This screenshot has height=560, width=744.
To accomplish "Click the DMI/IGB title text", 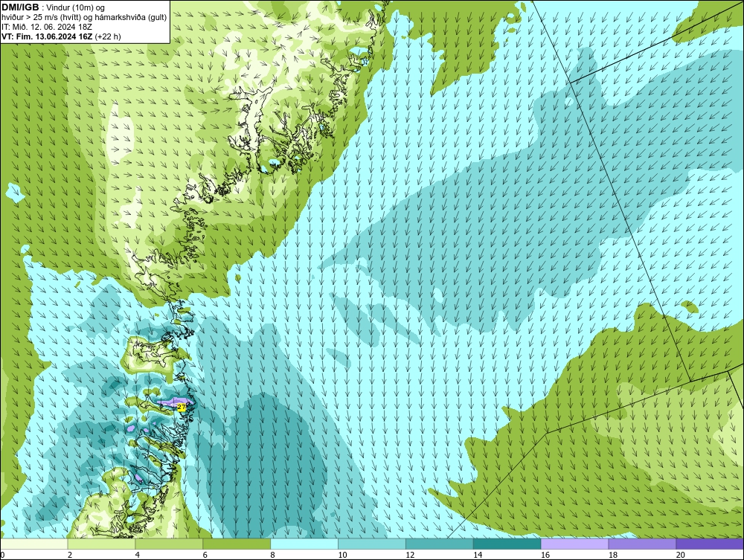I will pyautogui.click(x=20, y=7).
